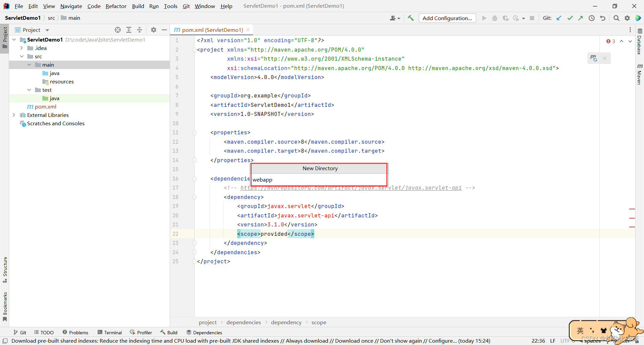Open the Terminal tool window
Screen dimensions: 644x345
tap(110, 332)
